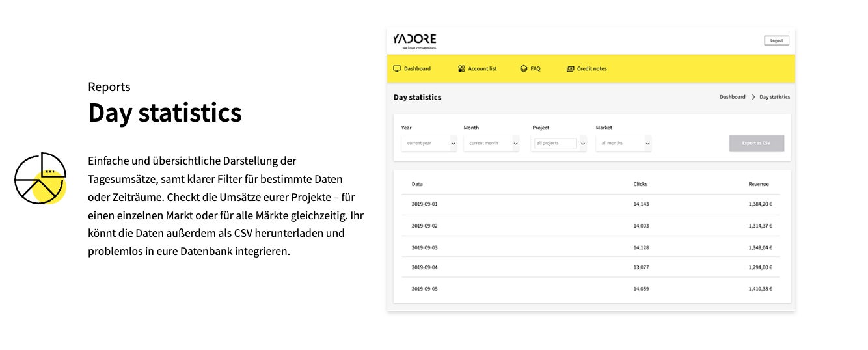Click the Account list icon
The height and width of the screenshot is (350, 868).
[461, 68]
